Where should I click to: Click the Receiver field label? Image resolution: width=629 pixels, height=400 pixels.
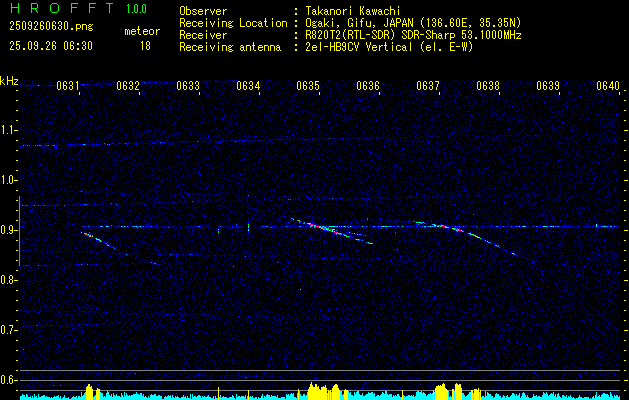[x=203, y=35]
